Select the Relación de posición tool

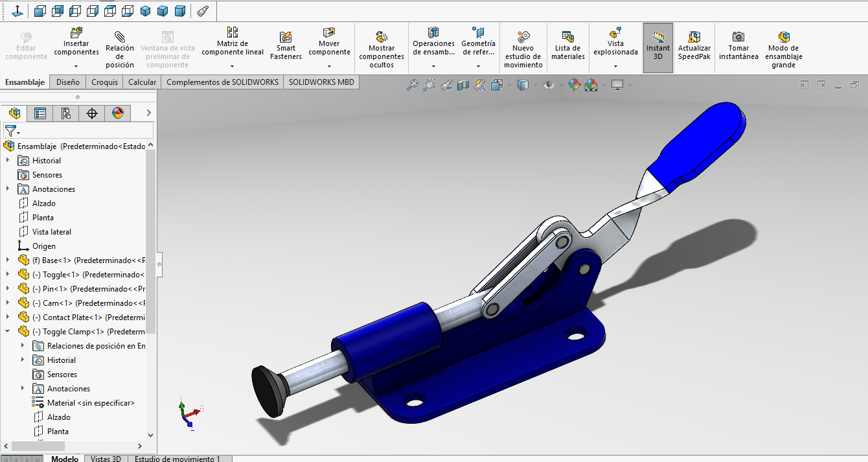coord(120,43)
